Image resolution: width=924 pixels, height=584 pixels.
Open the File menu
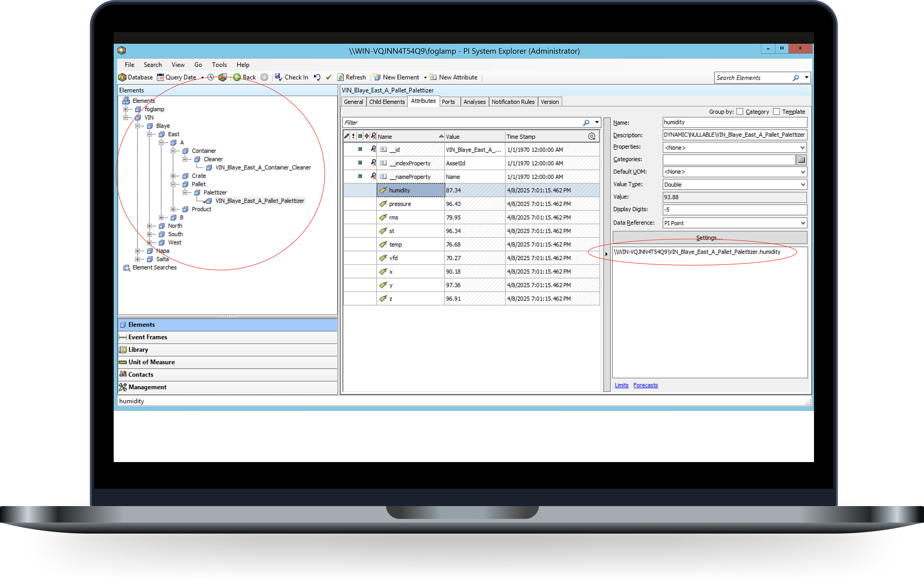(x=129, y=64)
